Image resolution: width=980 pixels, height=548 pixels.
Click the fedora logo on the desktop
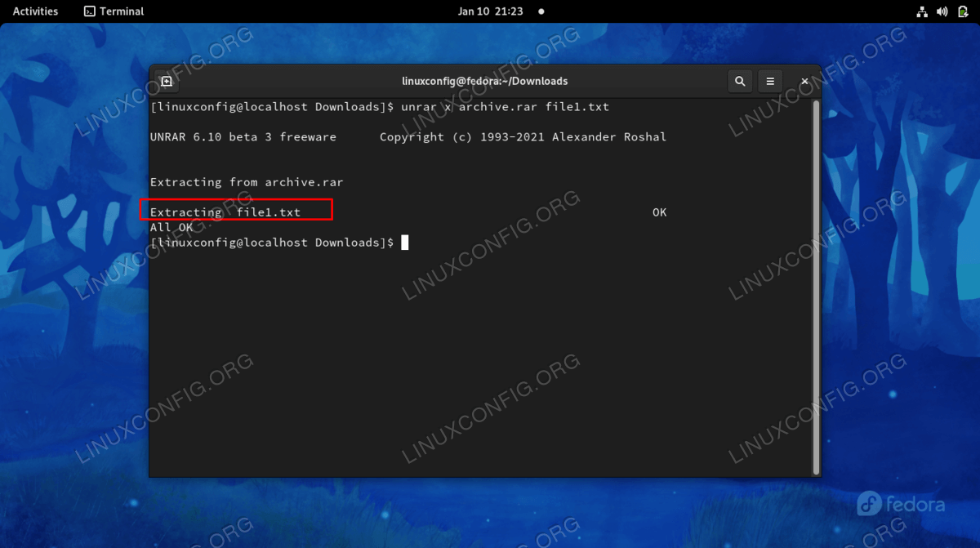click(x=901, y=504)
